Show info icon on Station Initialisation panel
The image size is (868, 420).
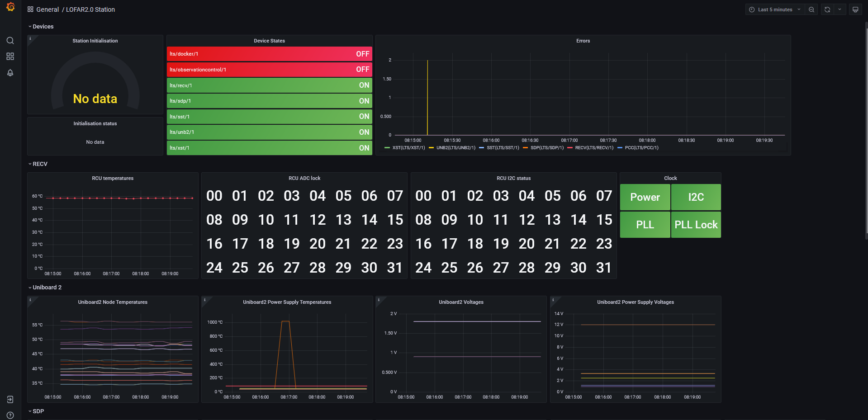click(30, 38)
